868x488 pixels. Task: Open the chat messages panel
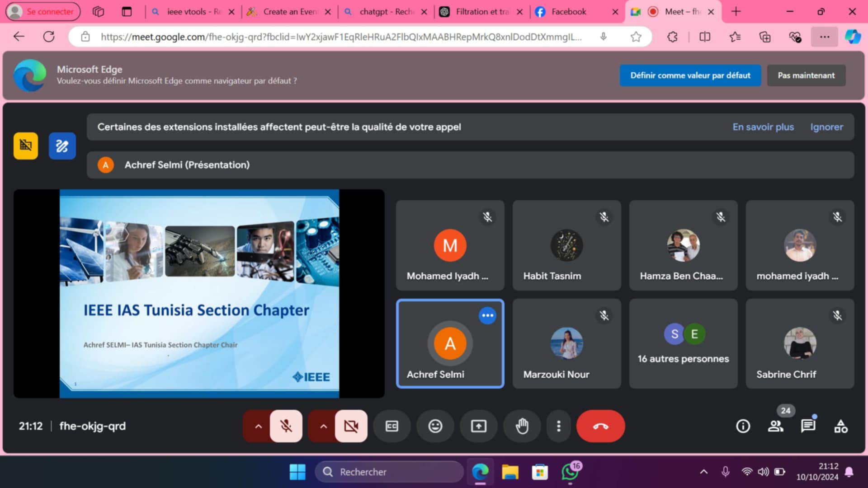(808, 426)
